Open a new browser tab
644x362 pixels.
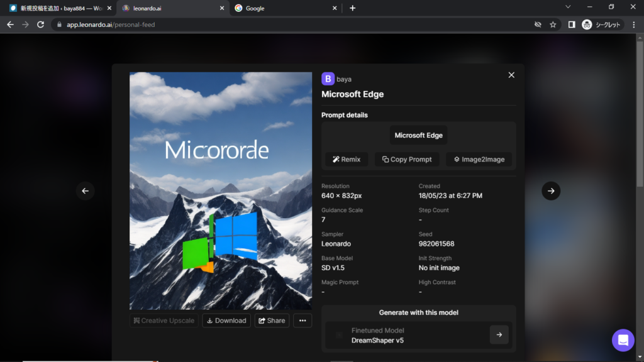352,8
